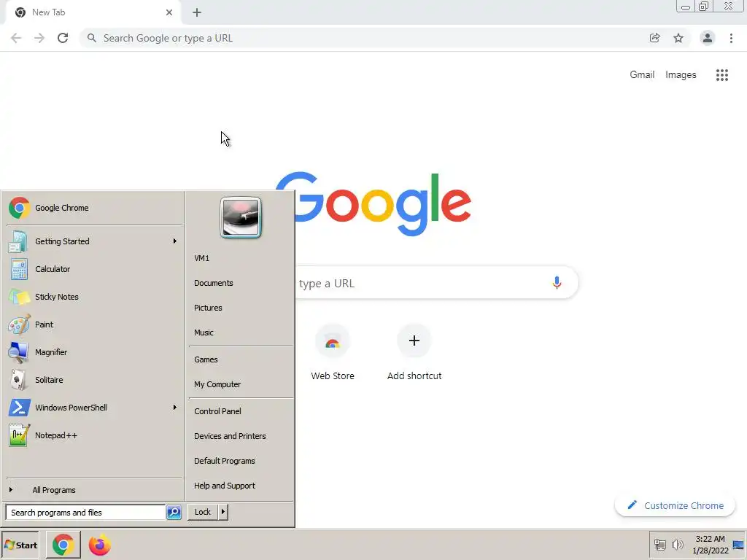This screenshot has height=560, width=747.
Task: Open Magnifier from the Start menu
Action: pos(94,352)
